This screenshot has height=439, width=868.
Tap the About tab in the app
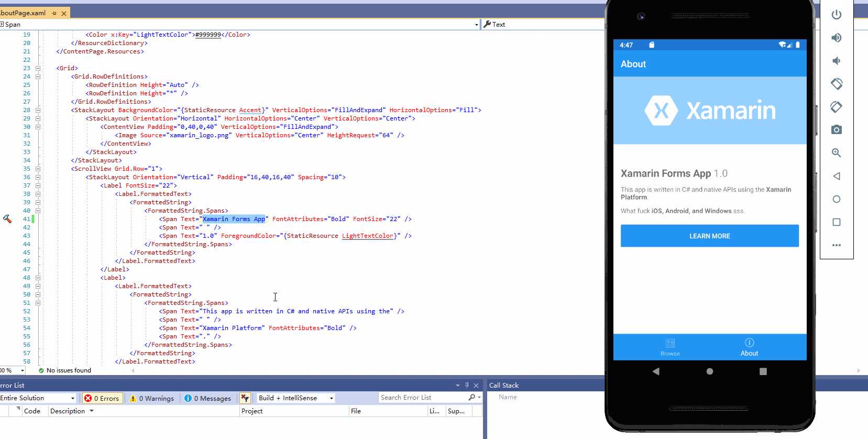click(749, 347)
